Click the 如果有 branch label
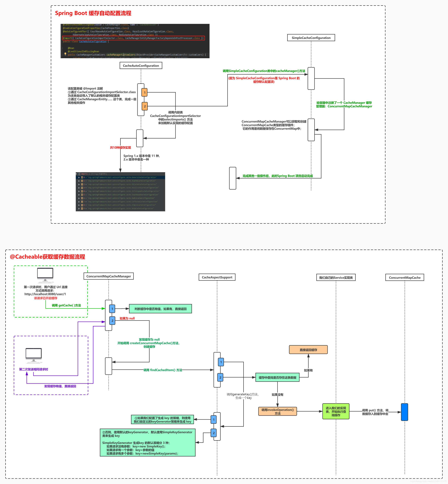448x484 pixels. point(308,370)
